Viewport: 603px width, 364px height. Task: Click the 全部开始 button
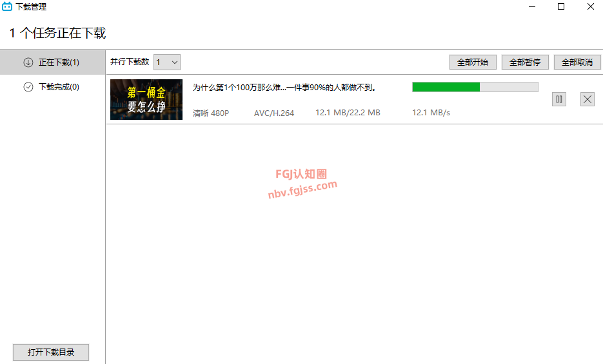click(473, 62)
